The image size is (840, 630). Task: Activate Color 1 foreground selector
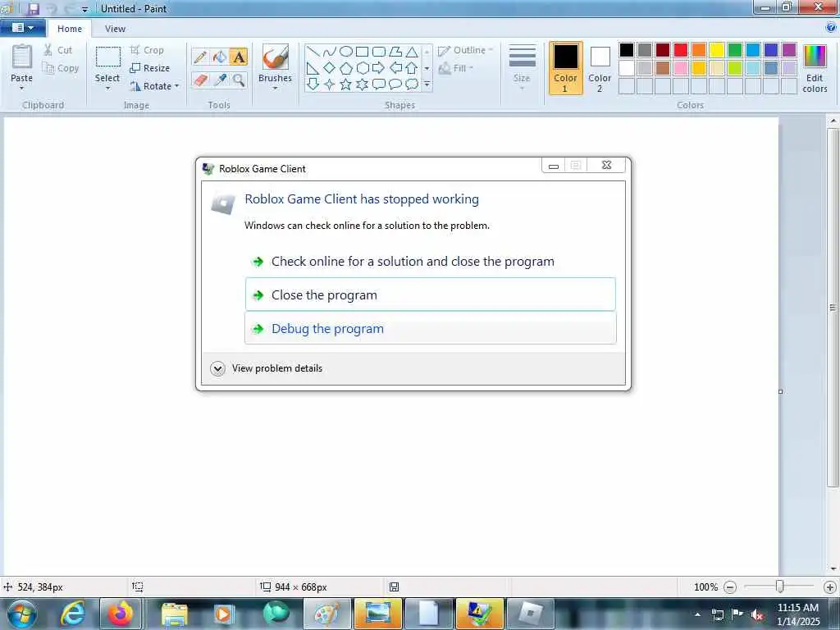point(566,68)
